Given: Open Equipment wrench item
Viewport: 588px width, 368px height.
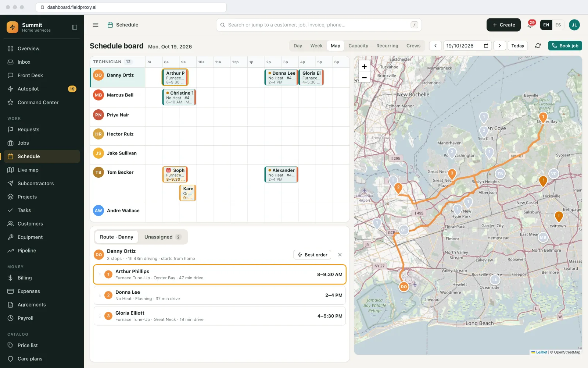Looking at the screenshot, I should coord(42,237).
